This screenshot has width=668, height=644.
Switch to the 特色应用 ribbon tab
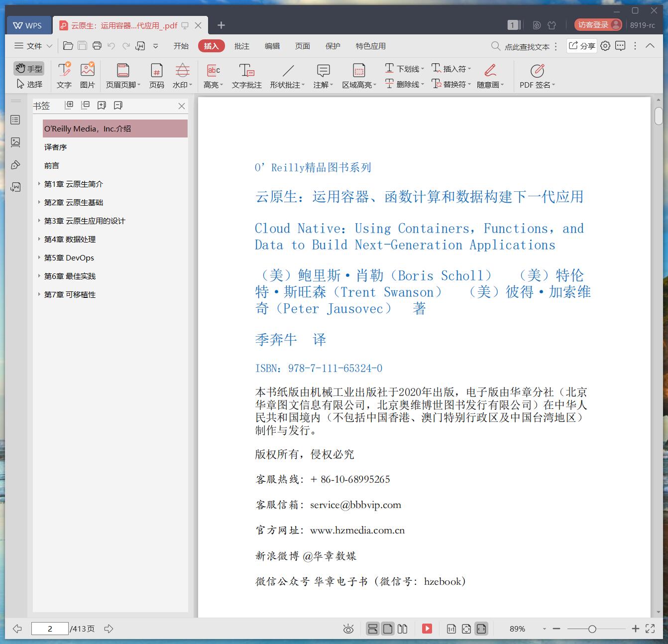click(371, 46)
